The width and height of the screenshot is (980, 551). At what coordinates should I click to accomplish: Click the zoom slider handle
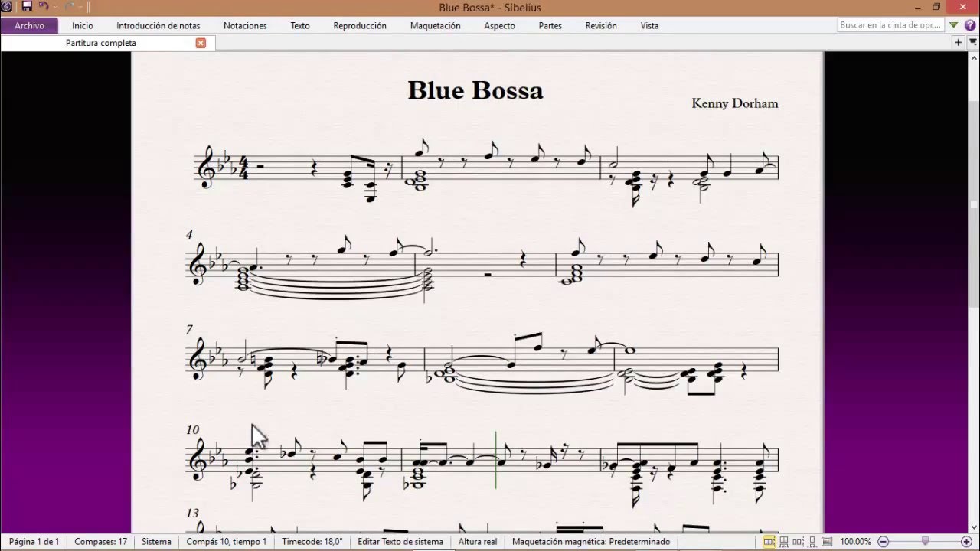(925, 542)
